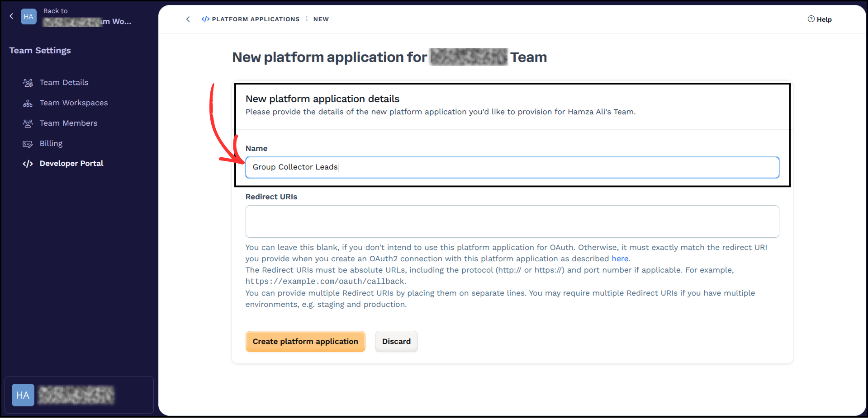The height and width of the screenshot is (419, 868).
Task: Collapse the sidebar with the left chevron
Action: click(x=11, y=16)
